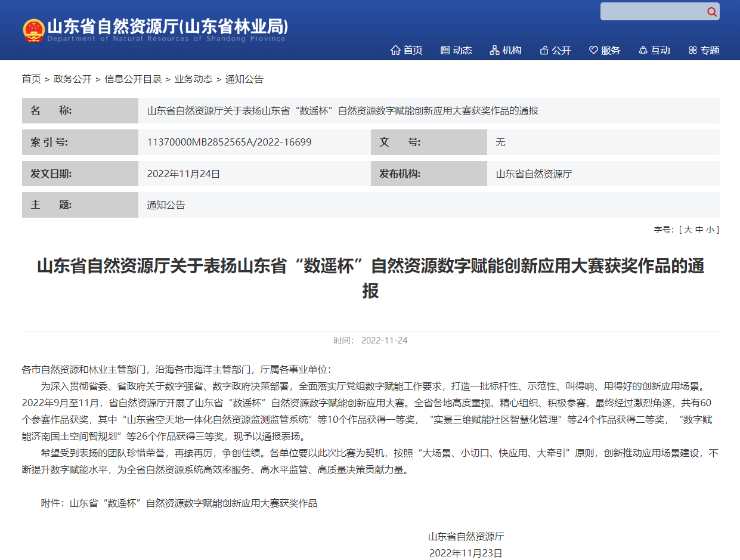Go to 信息公开目录 in the breadcrumb
Screen dimensions: 740x560
(x=133, y=79)
